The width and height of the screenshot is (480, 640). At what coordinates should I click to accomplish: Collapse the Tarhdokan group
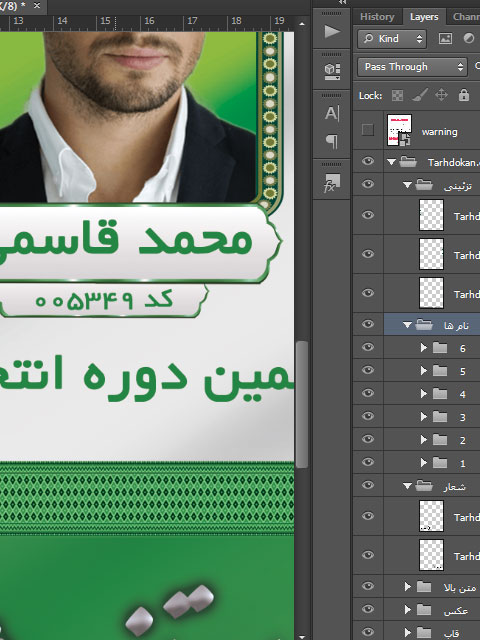(391, 162)
